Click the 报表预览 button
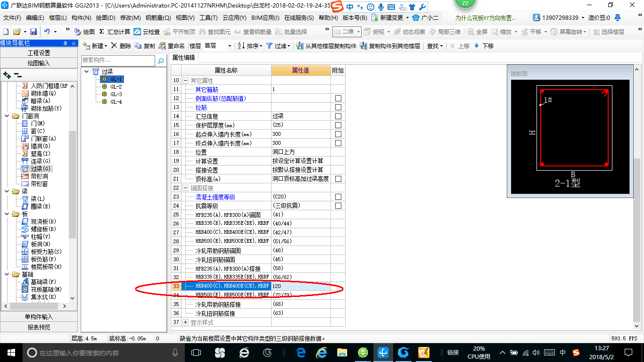Image resolution: width=644 pixels, height=362 pixels. point(38,327)
